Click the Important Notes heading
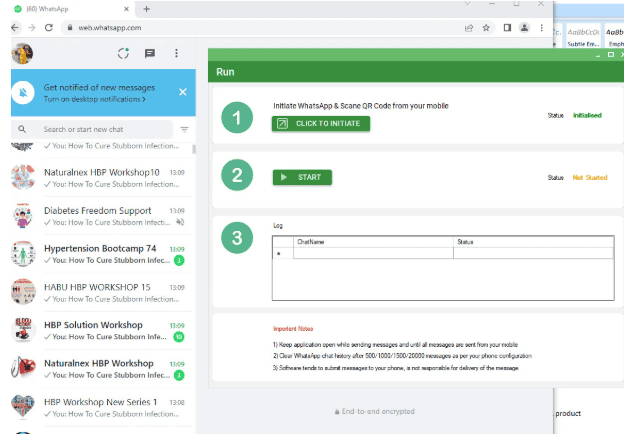 pyautogui.click(x=293, y=329)
